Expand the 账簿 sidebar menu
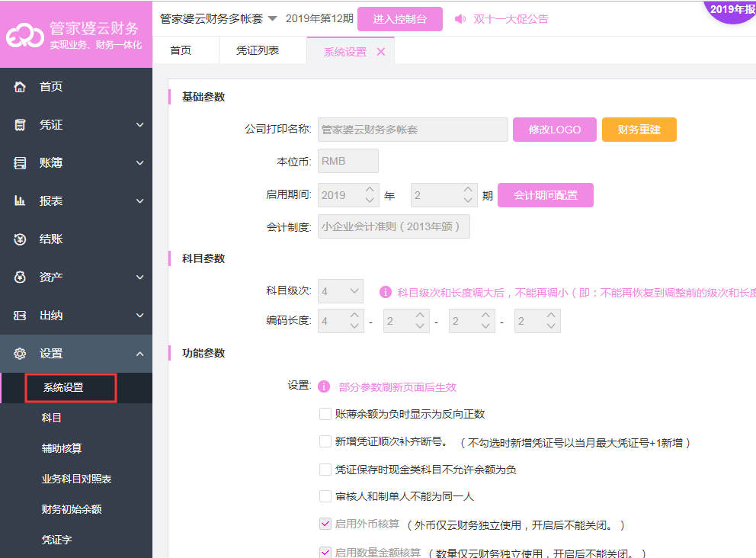The image size is (756, 558). [x=139, y=163]
